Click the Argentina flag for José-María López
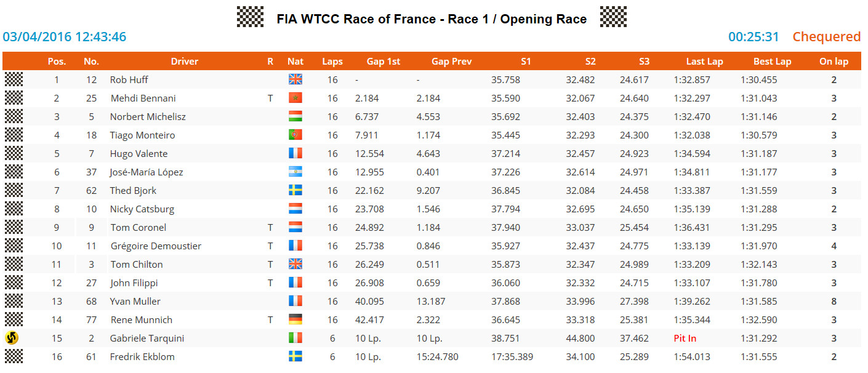868x373 pixels. point(295,172)
